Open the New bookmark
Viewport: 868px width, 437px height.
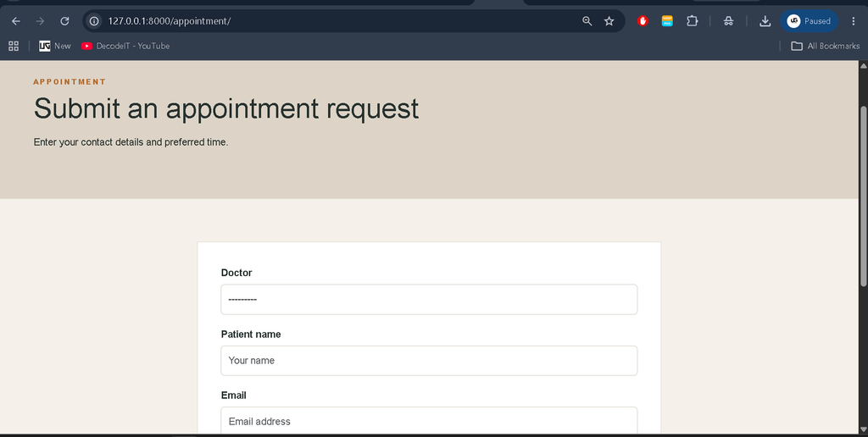click(55, 46)
